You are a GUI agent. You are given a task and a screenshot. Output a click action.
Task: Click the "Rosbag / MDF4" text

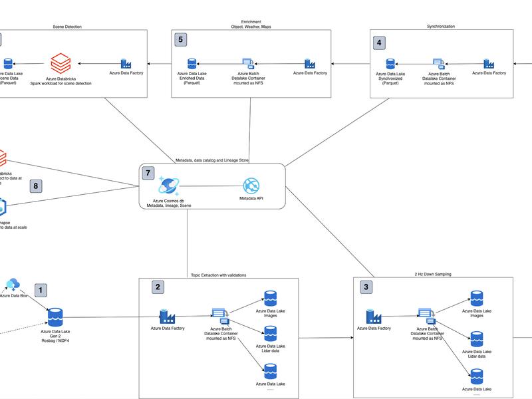[55, 340]
